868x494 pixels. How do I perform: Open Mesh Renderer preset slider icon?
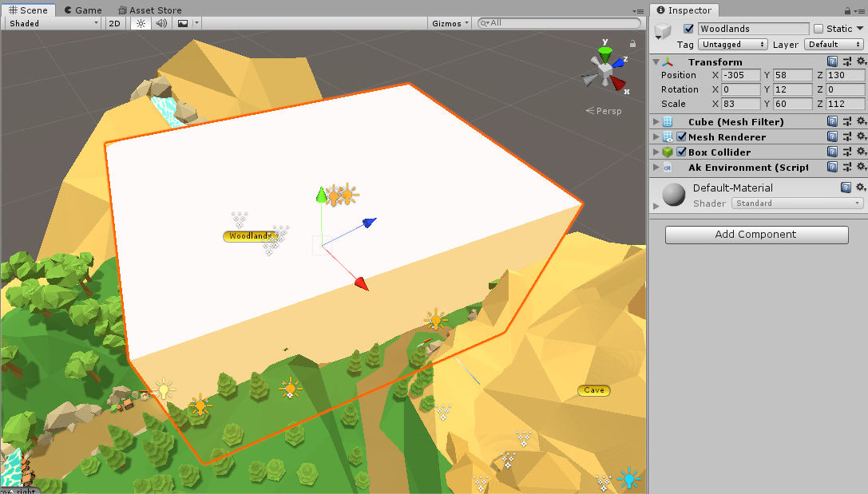click(846, 136)
